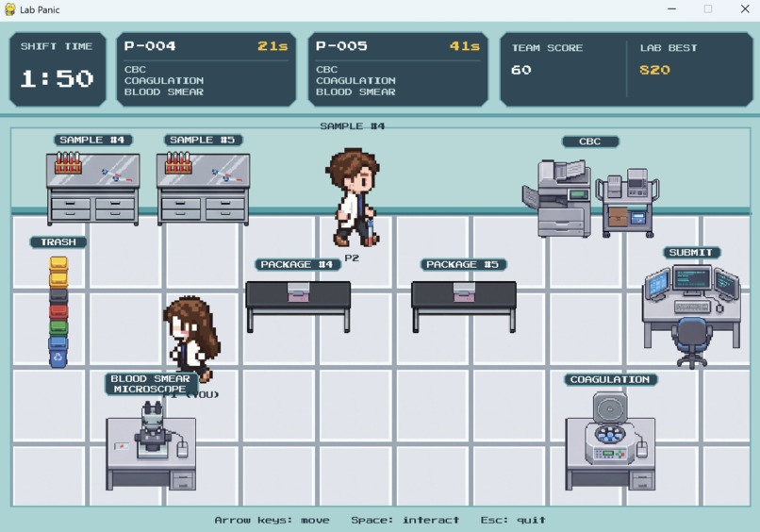Click the 'Arrow keys: move' hint text
The image size is (760, 532).
272,520
